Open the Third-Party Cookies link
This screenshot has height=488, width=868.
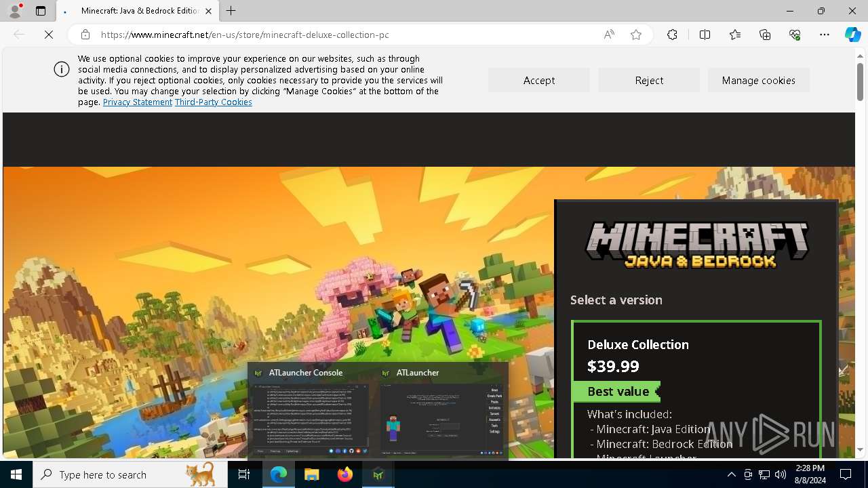pyautogui.click(x=214, y=102)
